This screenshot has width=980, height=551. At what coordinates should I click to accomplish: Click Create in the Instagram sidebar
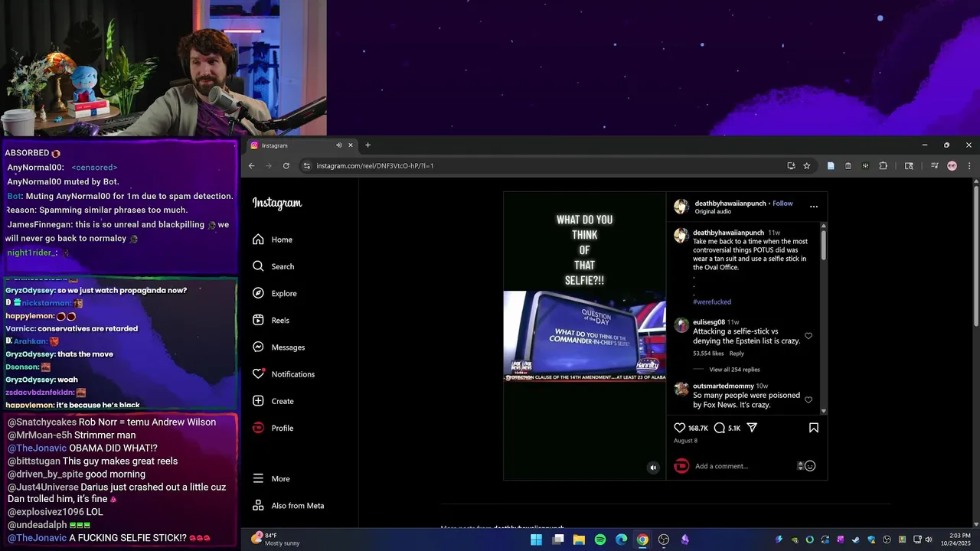[x=273, y=401]
